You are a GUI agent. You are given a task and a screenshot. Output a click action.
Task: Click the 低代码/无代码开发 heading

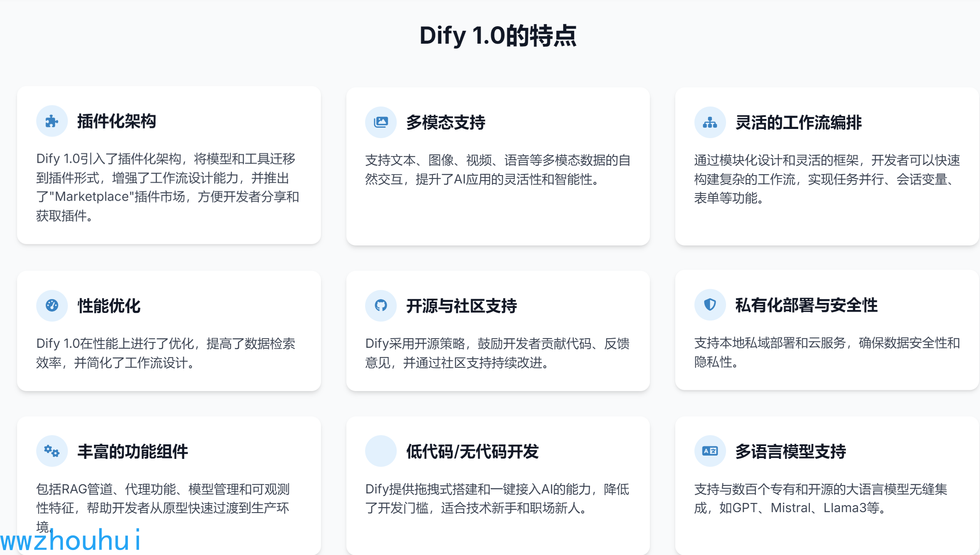click(472, 451)
